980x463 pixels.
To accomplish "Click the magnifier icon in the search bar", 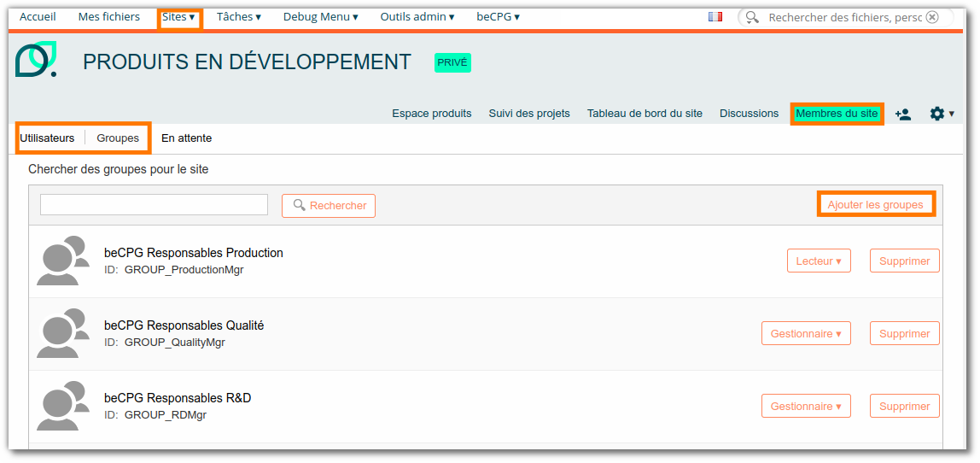I will (753, 17).
